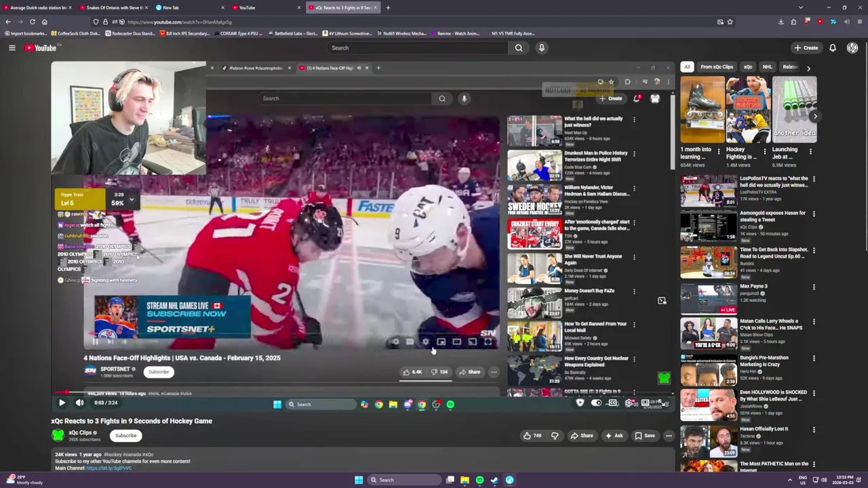Switch to Average Dutch radio station tab
This screenshot has width=868, height=488.
[38, 7]
